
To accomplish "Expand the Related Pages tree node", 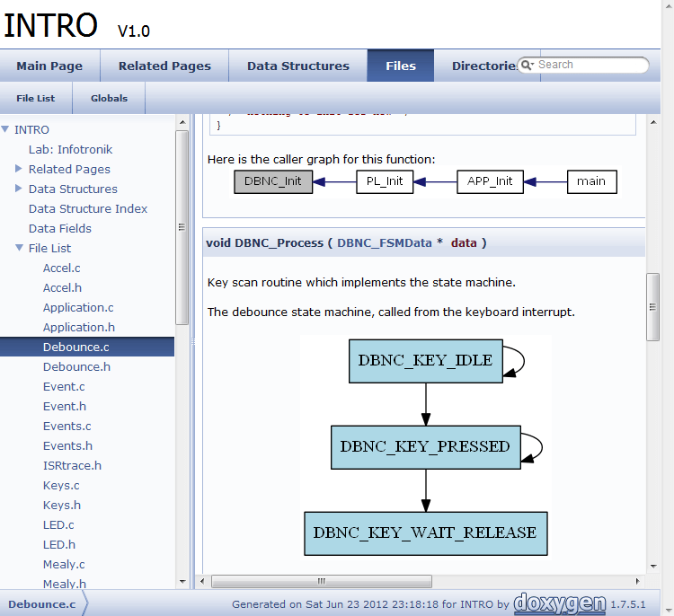I will pos(19,169).
